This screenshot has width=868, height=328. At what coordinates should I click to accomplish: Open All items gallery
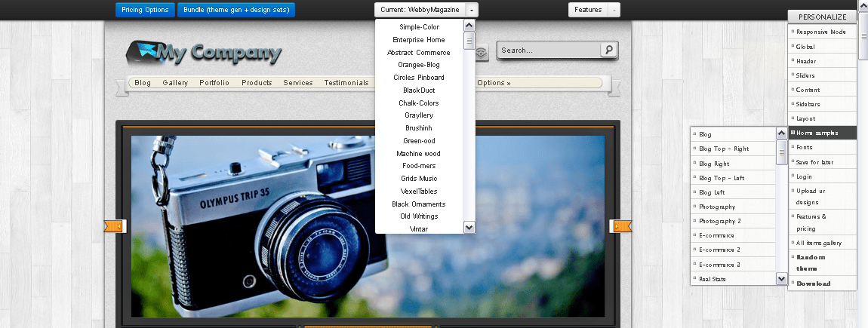point(823,243)
